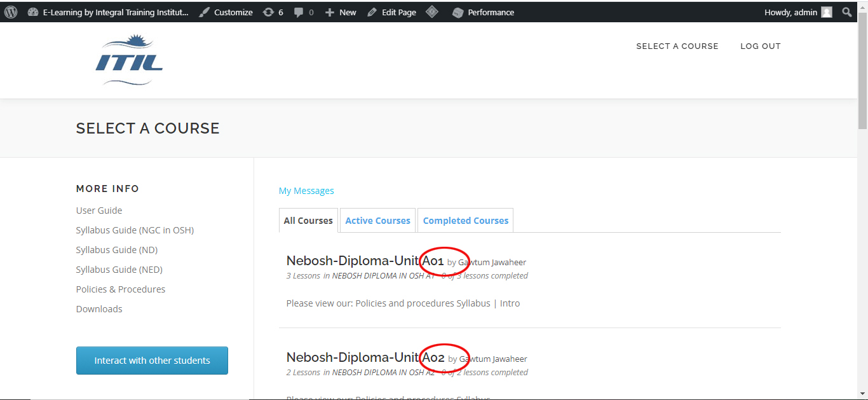This screenshot has width=868, height=400.
Task: Click the '3 Lessons' text under course A01
Action: pyautogui.click(x=303, y=276)
